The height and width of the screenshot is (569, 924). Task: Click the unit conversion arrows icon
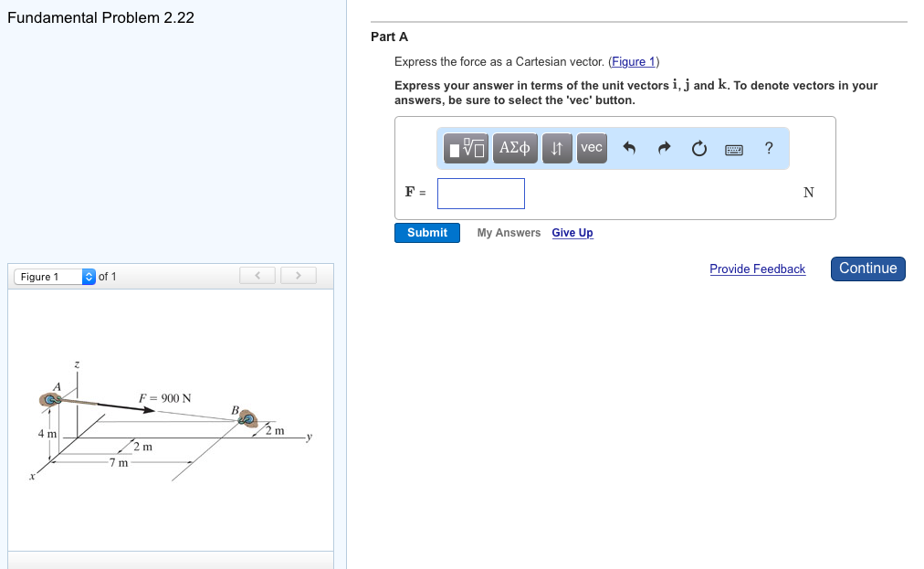point(557,147)
